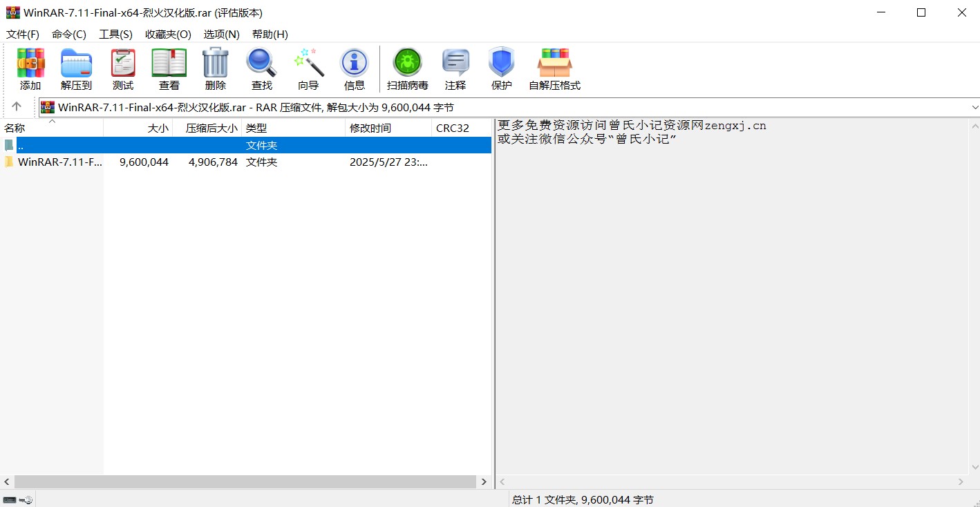980x507 pixels.
Task: Go up one folder with arrow button
Action: point(17,107)
